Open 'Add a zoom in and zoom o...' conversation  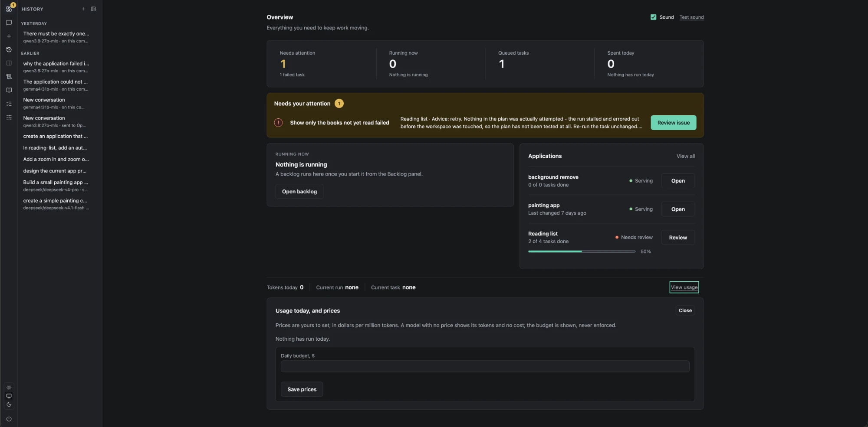pyautogui.click(x=56, y=159)
